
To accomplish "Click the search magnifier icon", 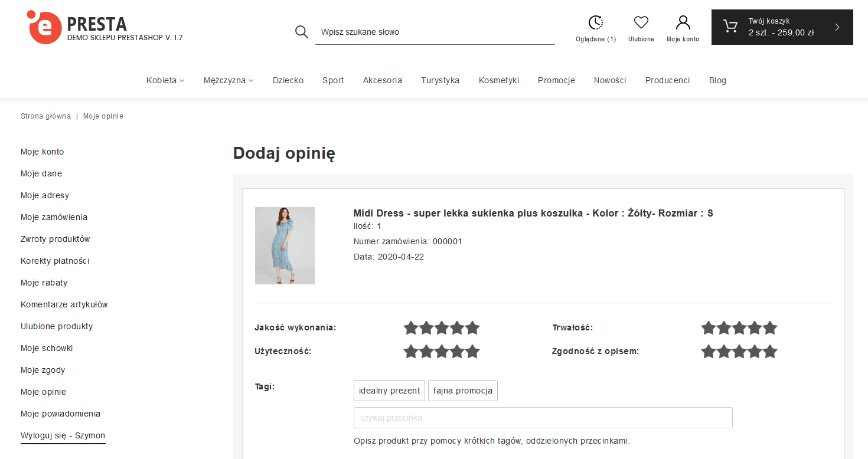I will (x=302, y=32).
